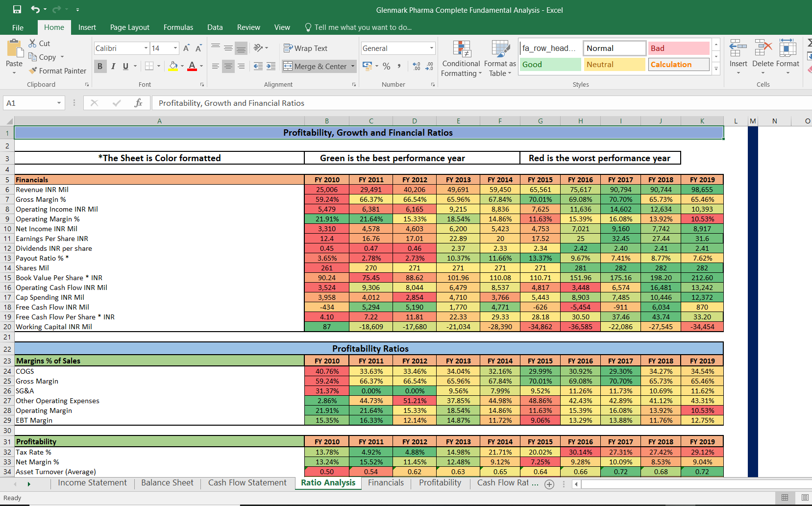Image resolution: width=812 pixels, height=506 pixels.
Task: Click the Select All corner triangle
Action: click(9, 121)
